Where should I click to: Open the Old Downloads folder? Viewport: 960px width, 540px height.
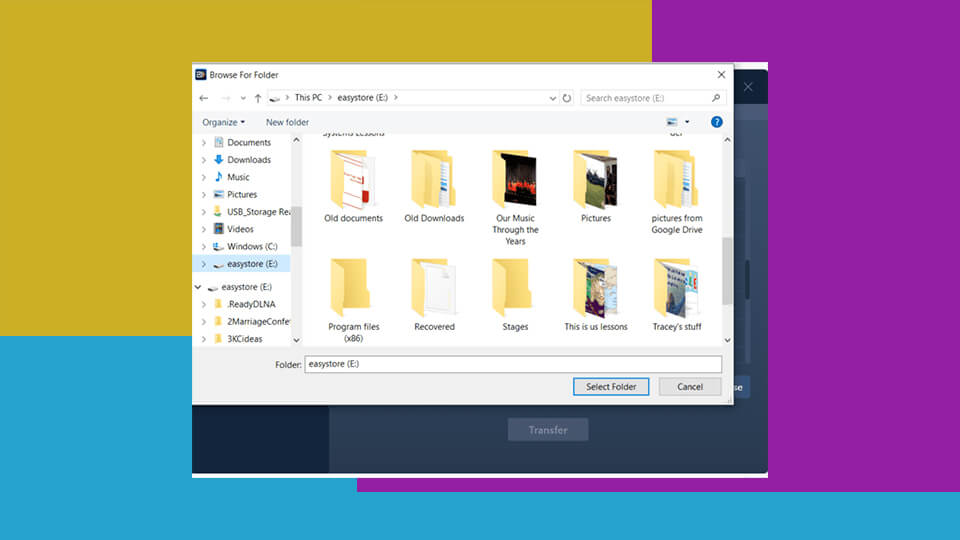[x=434, y=181]
